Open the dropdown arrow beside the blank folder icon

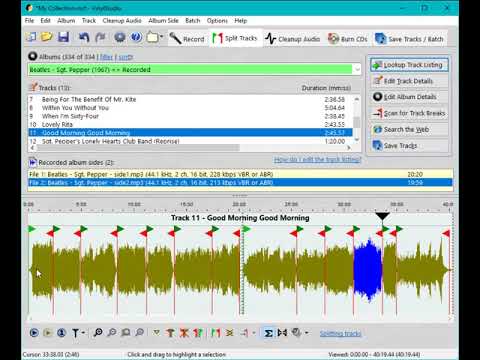[x=161, y=37]
